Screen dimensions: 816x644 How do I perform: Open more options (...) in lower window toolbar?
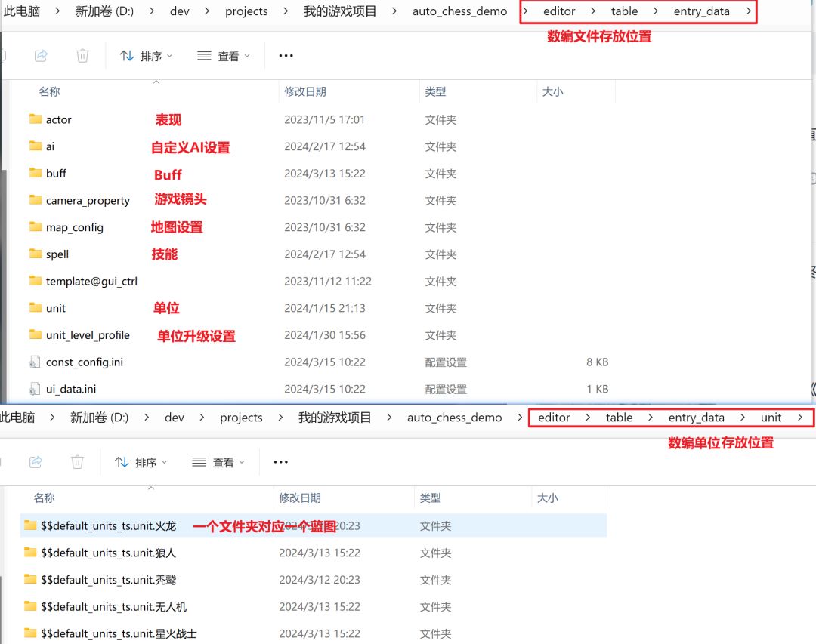click(280, 462)
